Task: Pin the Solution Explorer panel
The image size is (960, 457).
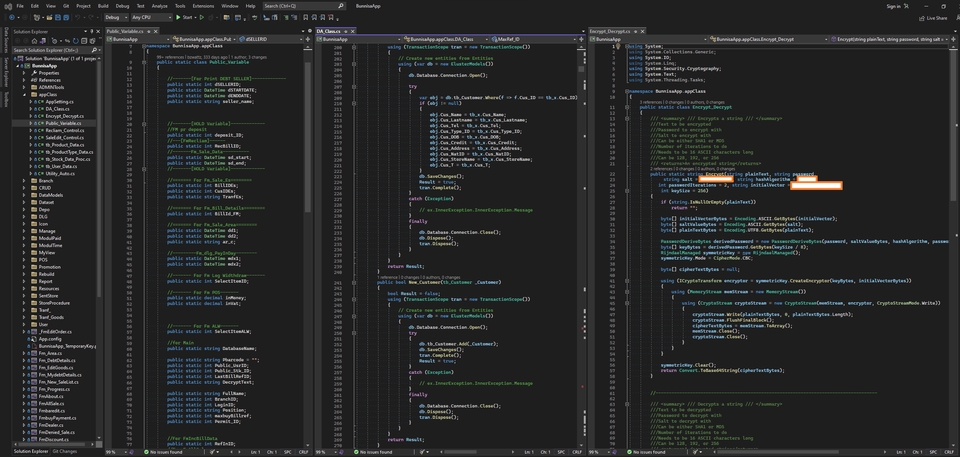Action: [x=90, y=31]
